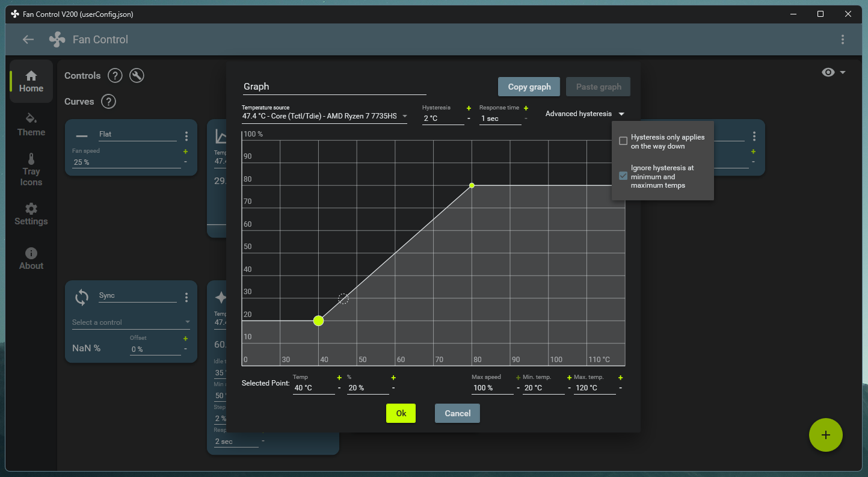Toggle the eye visibility icon at top right
The width and height of the screenshot is (868, 477).
point(828,72)
